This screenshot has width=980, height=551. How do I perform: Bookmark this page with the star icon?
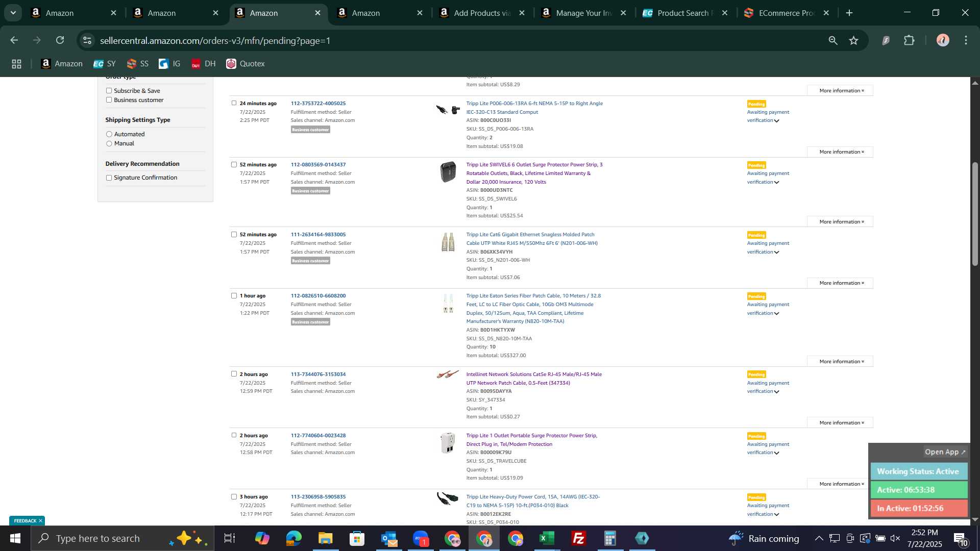[854, 40]
